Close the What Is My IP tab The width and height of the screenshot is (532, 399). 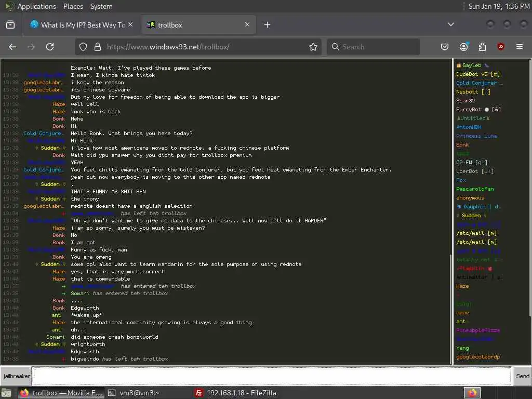[x=130, y=25]
